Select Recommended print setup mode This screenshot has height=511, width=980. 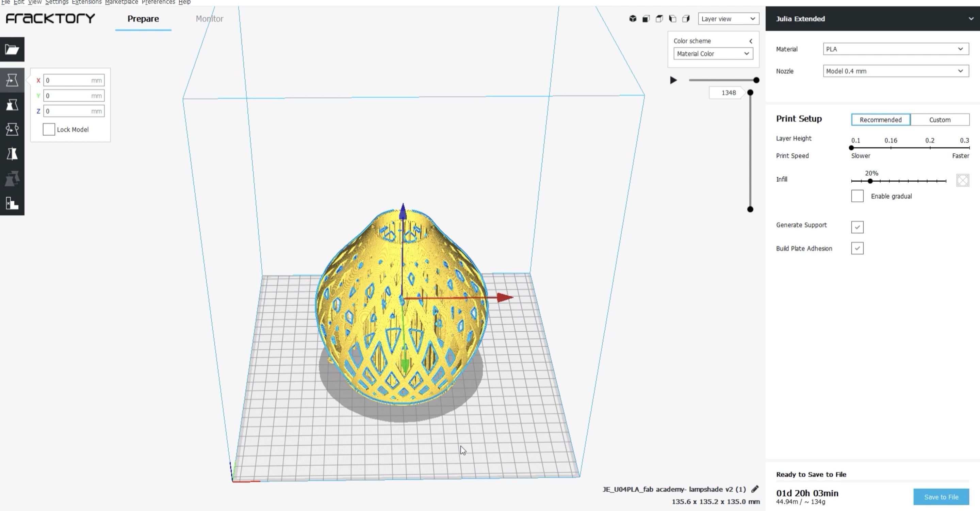point(880,119)
